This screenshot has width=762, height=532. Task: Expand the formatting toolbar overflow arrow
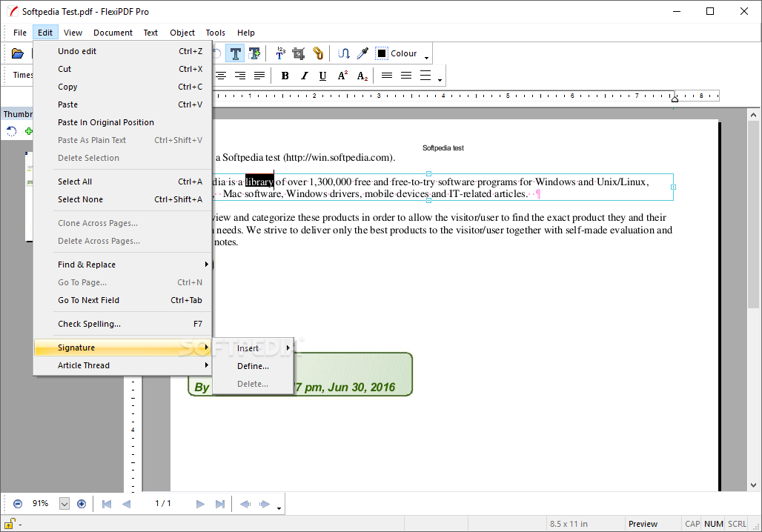tap(440, 80)
